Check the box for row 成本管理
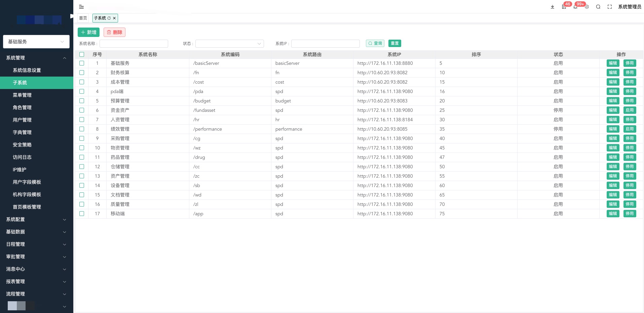 point(82,82)
